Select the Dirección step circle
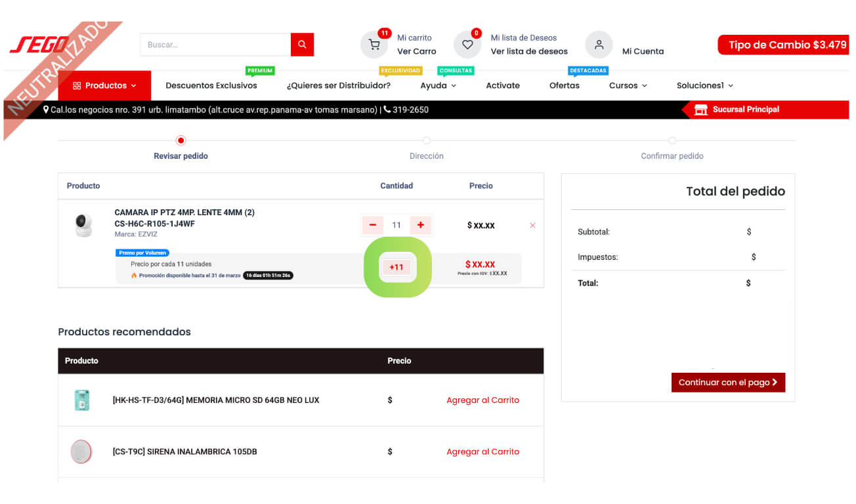Image resolution: width=856 pixels, height=504 pixels. (x=427, y=140)
